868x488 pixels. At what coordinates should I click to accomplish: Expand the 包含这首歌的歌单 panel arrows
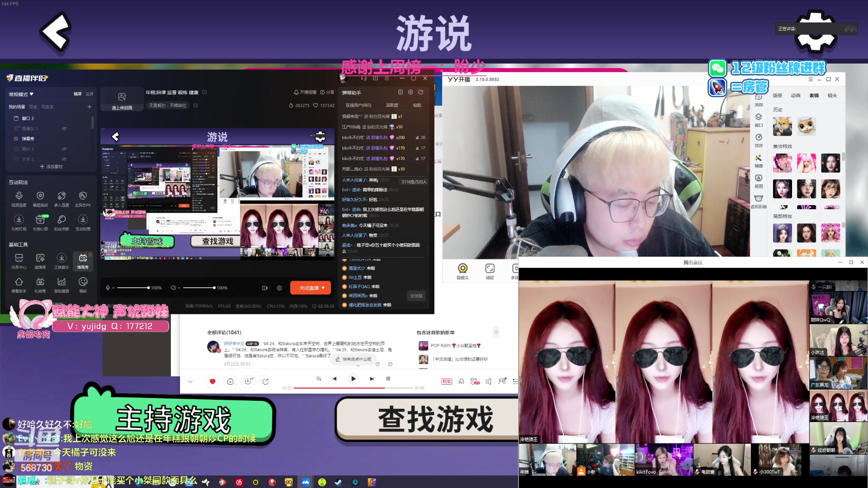point(496,332)
